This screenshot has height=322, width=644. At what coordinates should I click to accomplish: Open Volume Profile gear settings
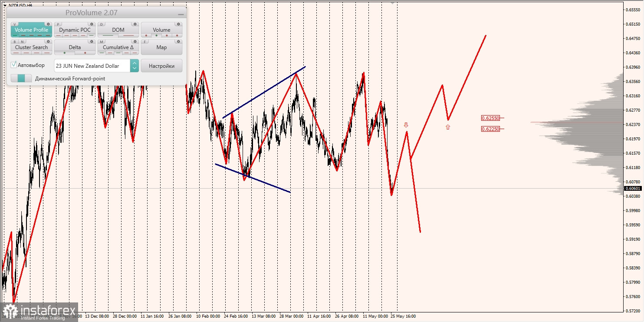pos(48,24)
